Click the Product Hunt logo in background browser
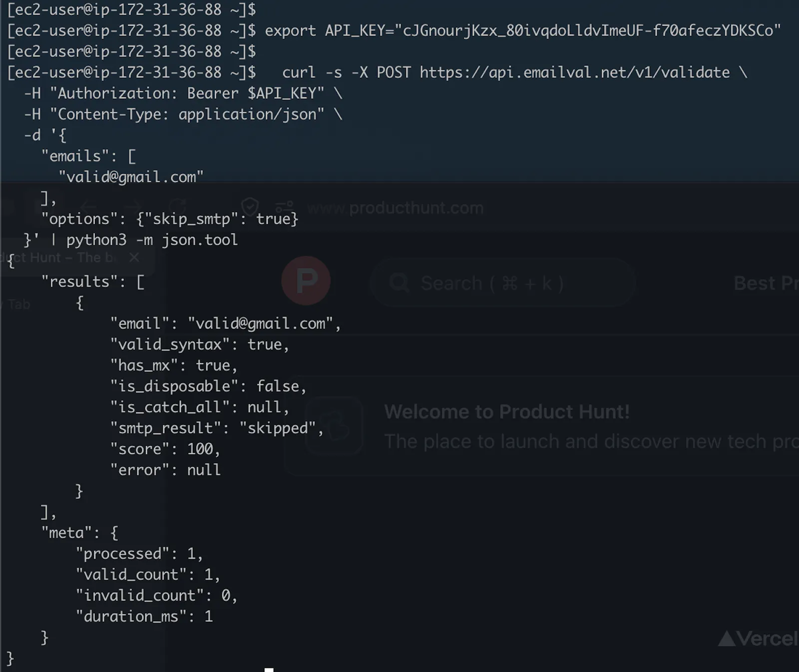The height and width of the screenshot is (672, 799). [306, 281]
